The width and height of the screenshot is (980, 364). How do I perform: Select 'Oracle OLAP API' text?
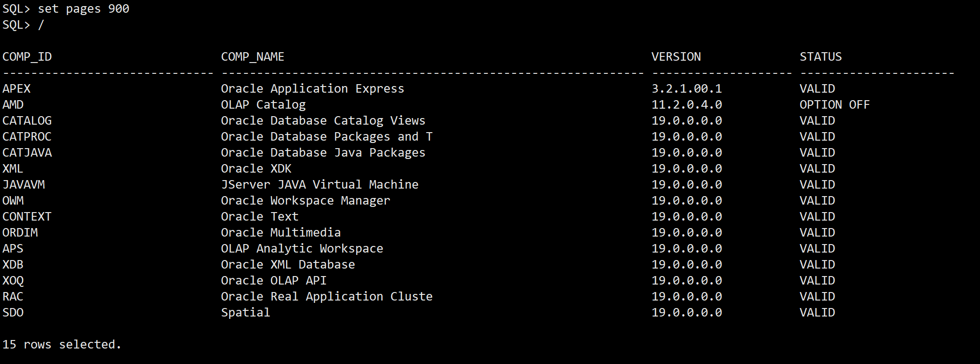pyautogui.click(x=274, y=281)
